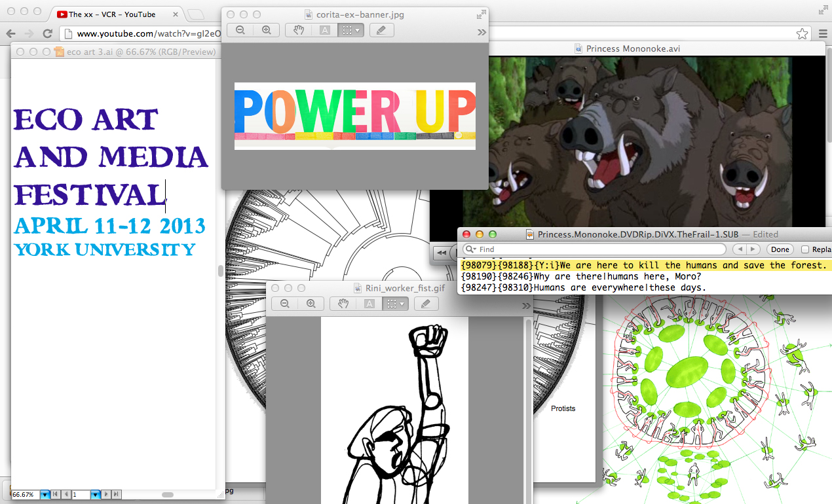
Task: Click the rewind button in Princess Mononoke player
Action: (442, 253)
